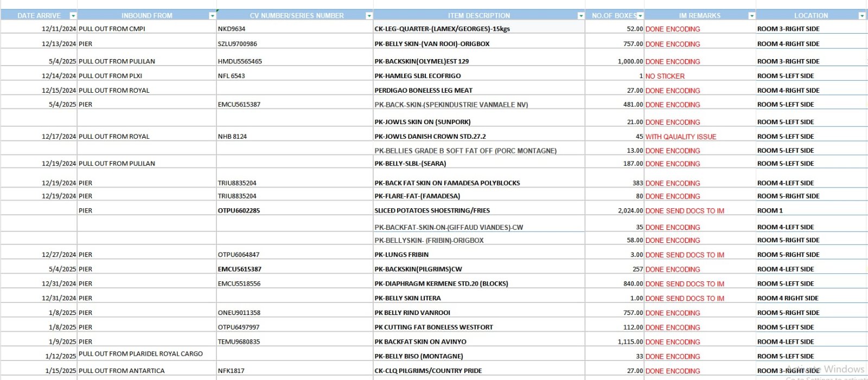Open the LOCATION filter dropdown

tap(861, 16)
